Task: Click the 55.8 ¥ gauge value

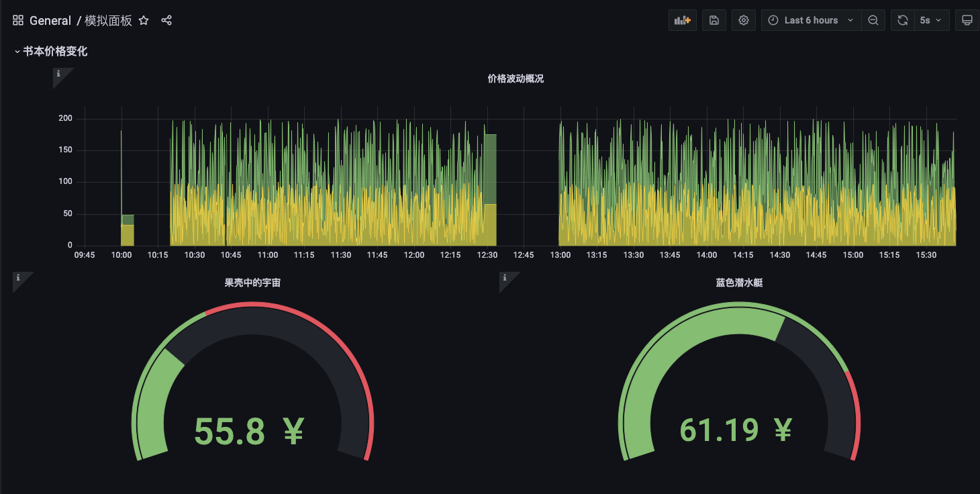Action: [x=249, y=431]
